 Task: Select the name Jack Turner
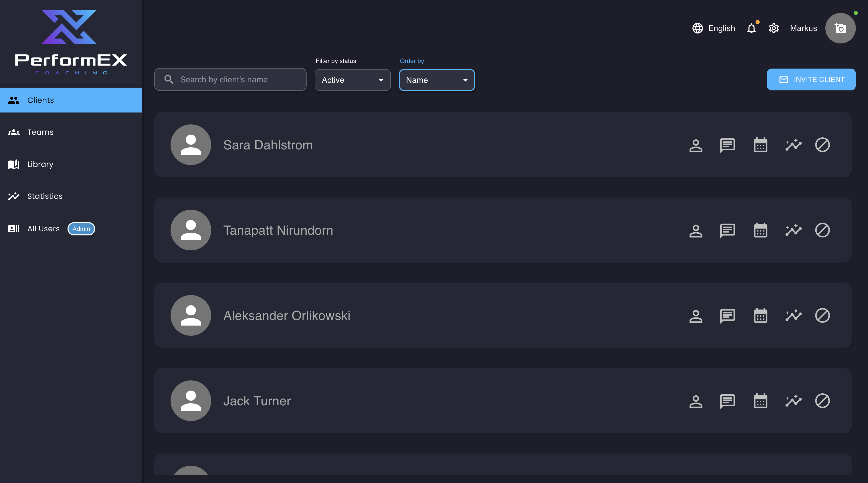(x=257, y=401)
